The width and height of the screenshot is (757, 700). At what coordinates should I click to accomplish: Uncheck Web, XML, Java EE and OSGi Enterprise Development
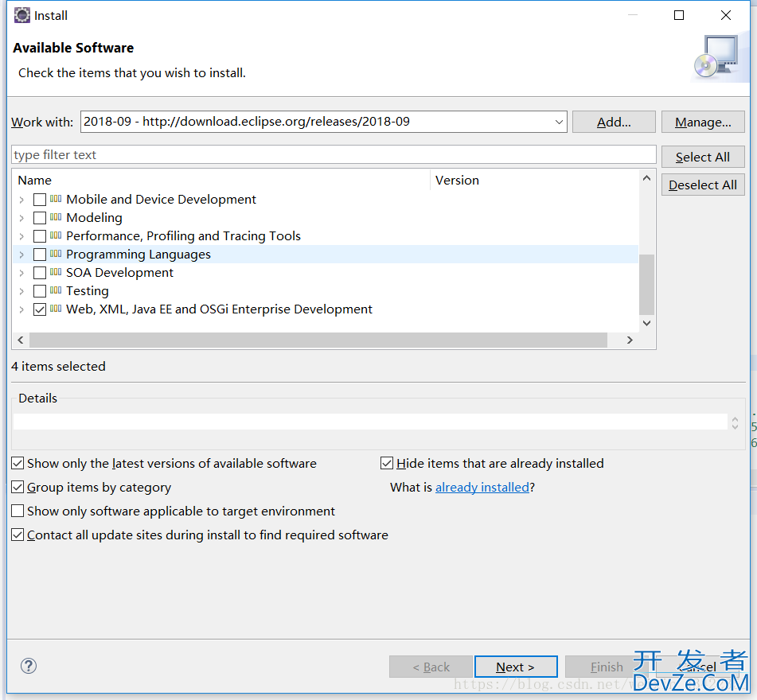coord(40,309)
